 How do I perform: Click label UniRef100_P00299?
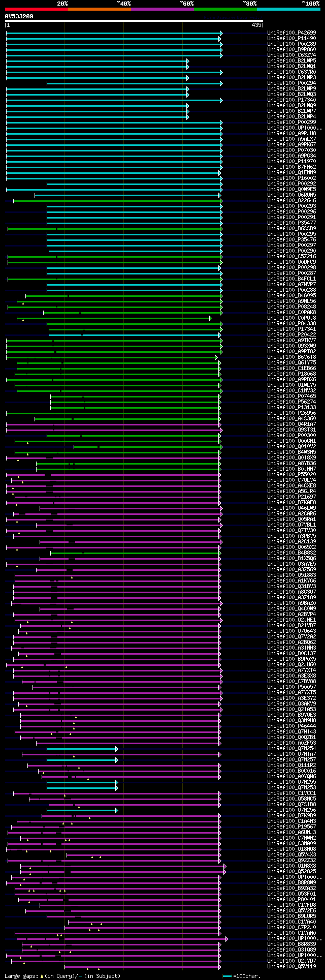pyautogui.click(x=291, y=122)
